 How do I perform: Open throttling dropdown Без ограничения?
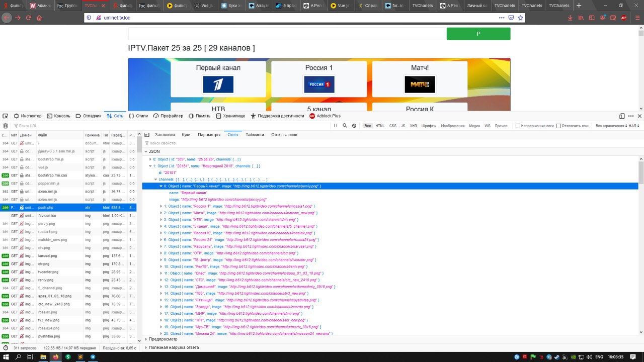tap(610, 126)
